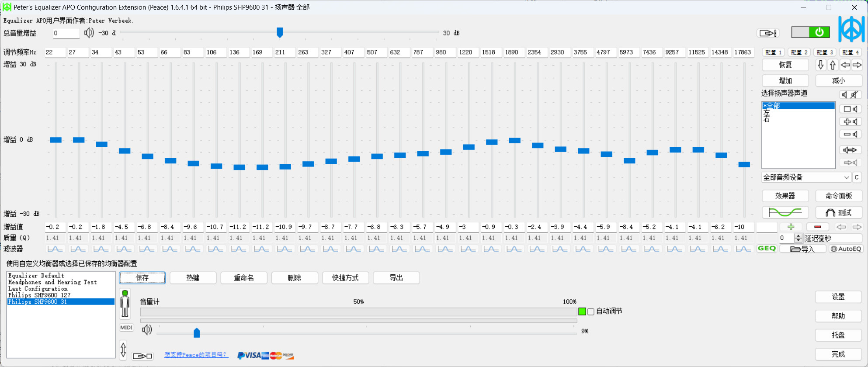The width and height of the screenshot is (868, 367).
Task: Click the green GEQ button
Action: coord(767,249)
